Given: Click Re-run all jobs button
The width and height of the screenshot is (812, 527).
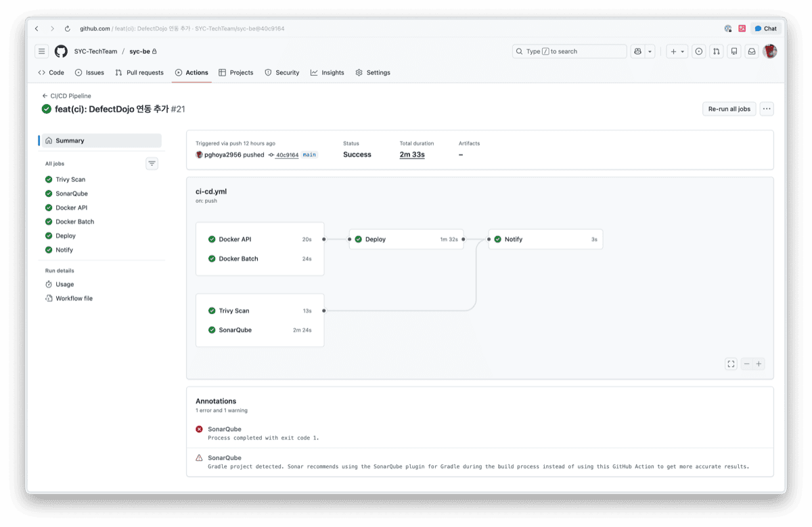Looking at the screenshot, I should [x=729, y=109].
